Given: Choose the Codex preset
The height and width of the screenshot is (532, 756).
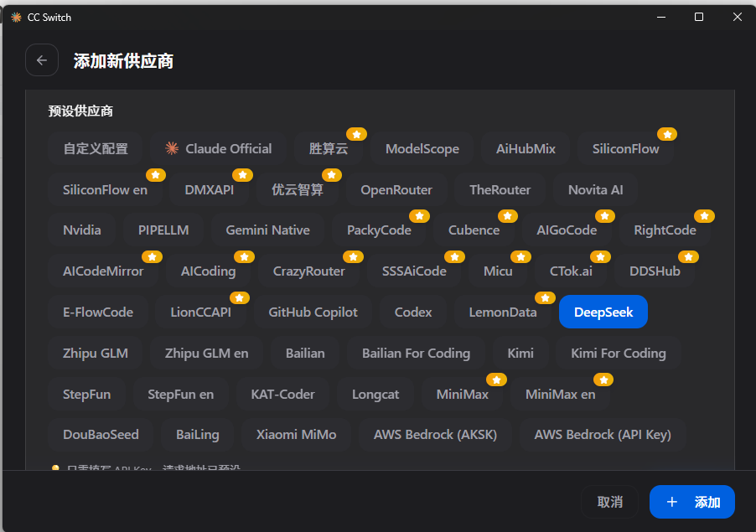Looking at the screenshot, I should (x=413, y=312).
